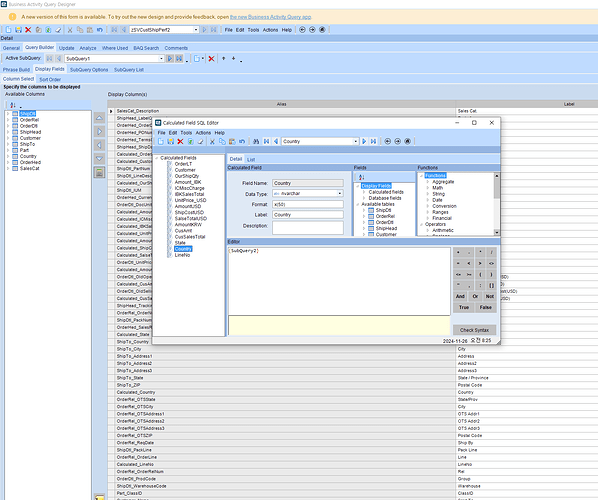
Task: Click the sort A-Z icon in Fields panel
Action: click(361, 177)
